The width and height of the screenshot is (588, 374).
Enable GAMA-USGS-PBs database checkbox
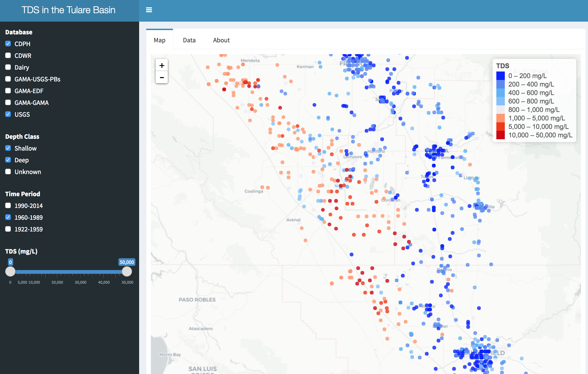pyautogui.click(x=8, y=79)
